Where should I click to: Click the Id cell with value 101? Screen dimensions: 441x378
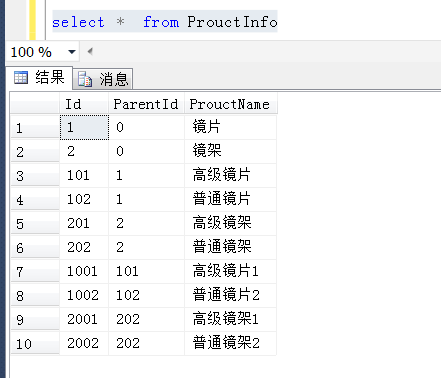(x=84, y=175)
